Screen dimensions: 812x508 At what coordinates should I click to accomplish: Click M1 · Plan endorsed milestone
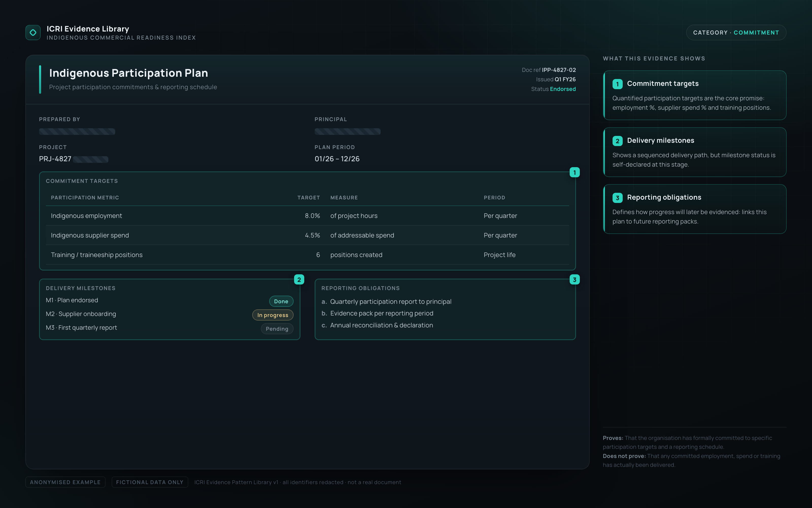tap(72, 300)
